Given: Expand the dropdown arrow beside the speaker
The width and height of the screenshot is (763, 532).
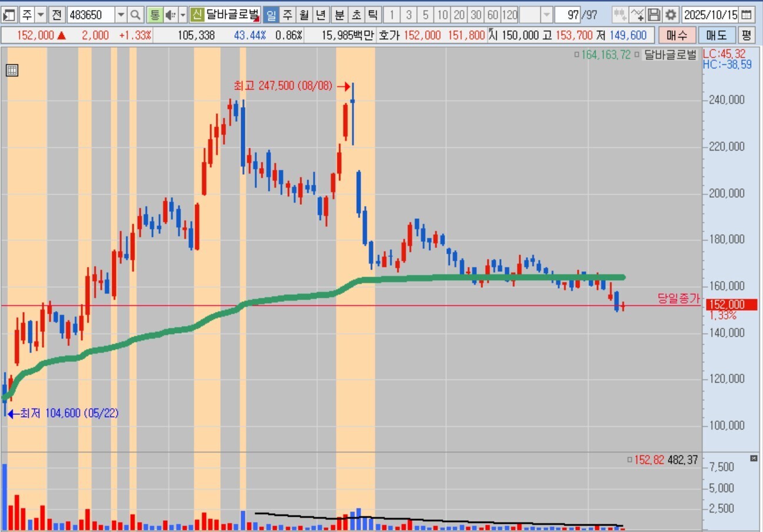Looking at the screenshot, I should 183,15.
